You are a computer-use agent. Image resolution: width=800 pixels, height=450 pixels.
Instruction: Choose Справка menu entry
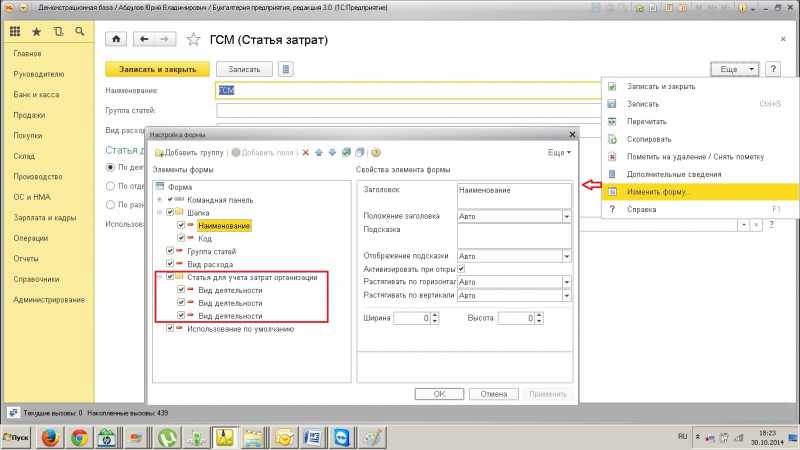pyautogui.click(x=700, y=209)
